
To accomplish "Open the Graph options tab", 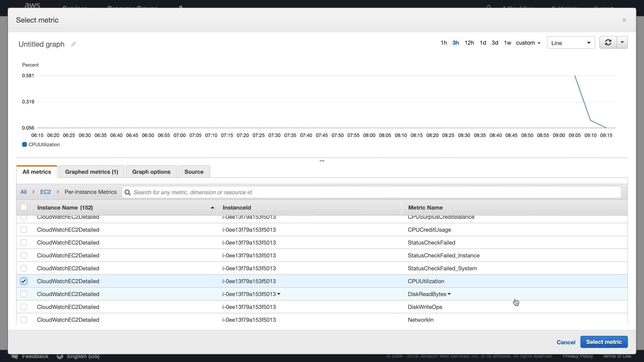I will coord(151,172).
